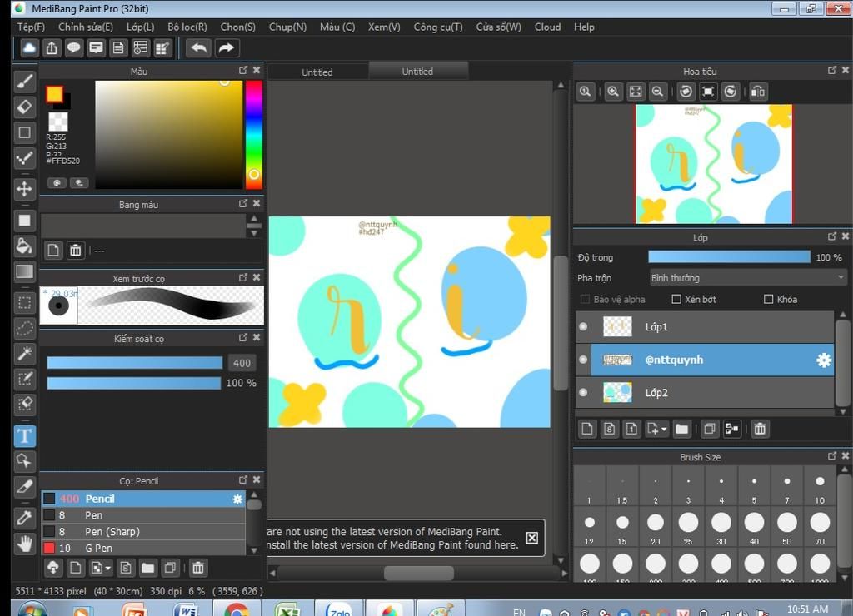Screen dimensions: 853x616
Task: Open the Lớp(L) menu
Action: click(x=140, y=27)
